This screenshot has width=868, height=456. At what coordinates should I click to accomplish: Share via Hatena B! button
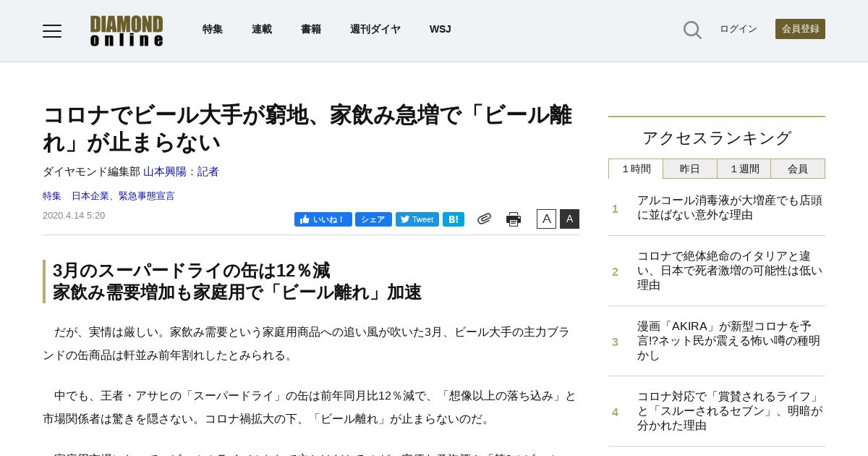point(454,219)
